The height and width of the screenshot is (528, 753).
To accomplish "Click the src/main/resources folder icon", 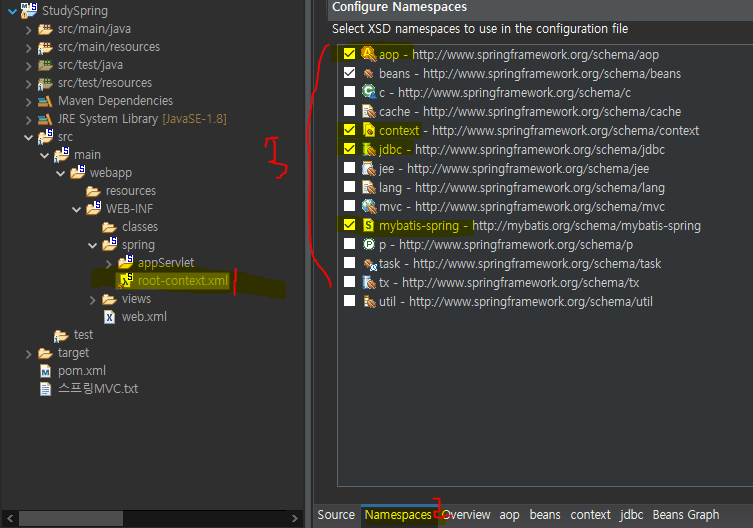I will [45, 47].
